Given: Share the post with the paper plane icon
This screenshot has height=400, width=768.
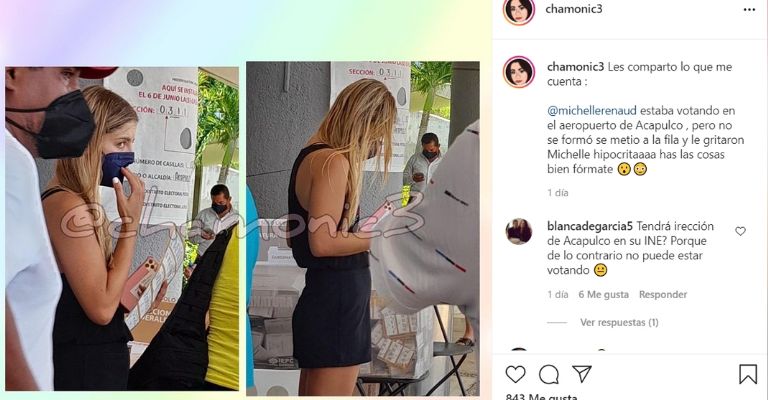Looking at the screenshot, I should click(x=582, y=374).
